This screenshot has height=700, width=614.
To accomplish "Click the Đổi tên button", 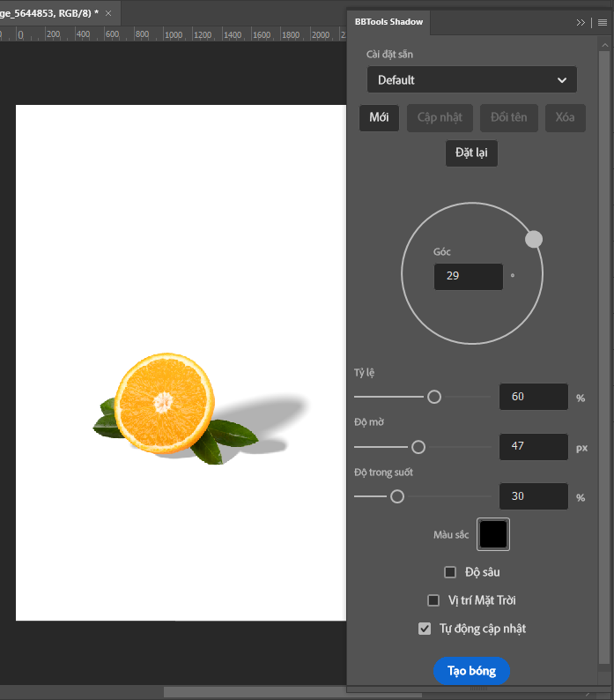I will click(x=509, y=118).
